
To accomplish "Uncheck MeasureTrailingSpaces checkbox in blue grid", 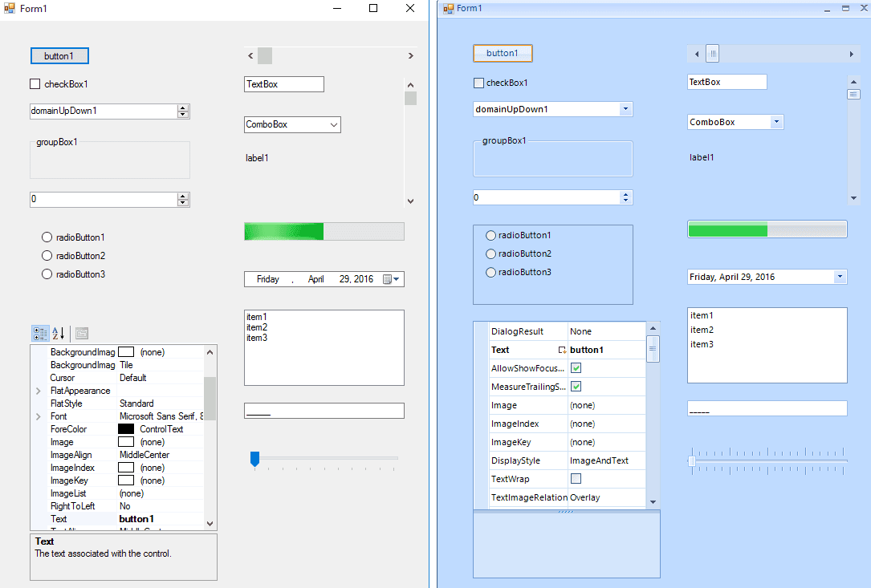I will (x=576, y=387).
